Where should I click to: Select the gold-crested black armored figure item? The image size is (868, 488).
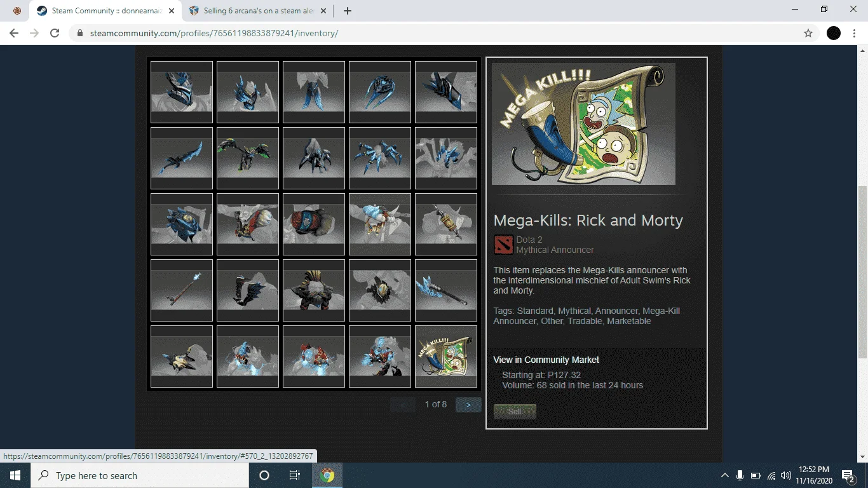pyautogui.click(x=314, y=290)
